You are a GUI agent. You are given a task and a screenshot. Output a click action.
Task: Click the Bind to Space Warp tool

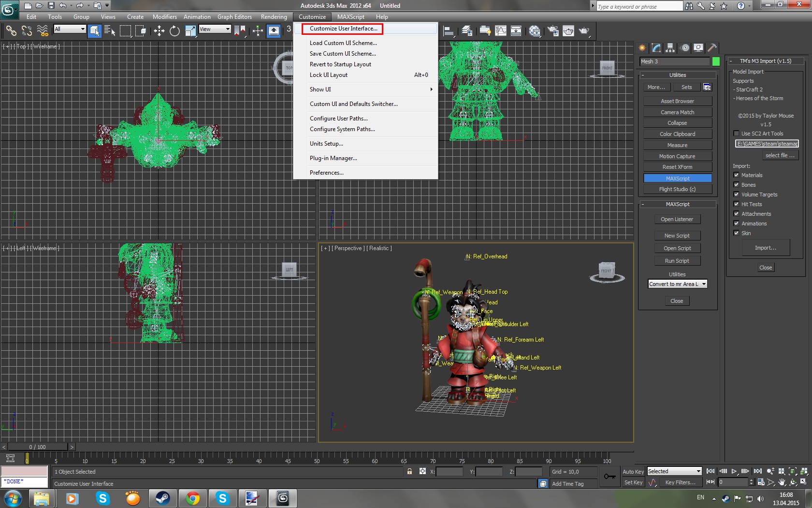[43, 31]
